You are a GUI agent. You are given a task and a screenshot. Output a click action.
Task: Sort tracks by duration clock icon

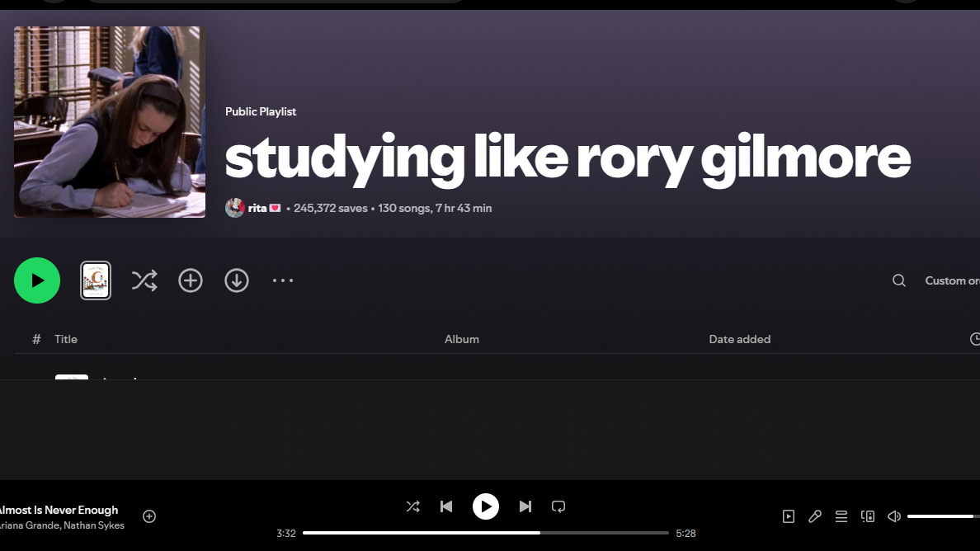(974, 339)
